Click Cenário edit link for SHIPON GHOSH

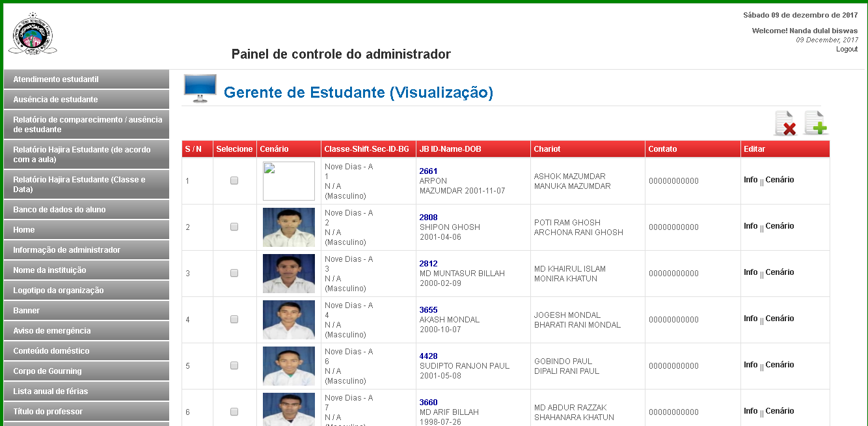pyautogui.click(x=780, y=226)
